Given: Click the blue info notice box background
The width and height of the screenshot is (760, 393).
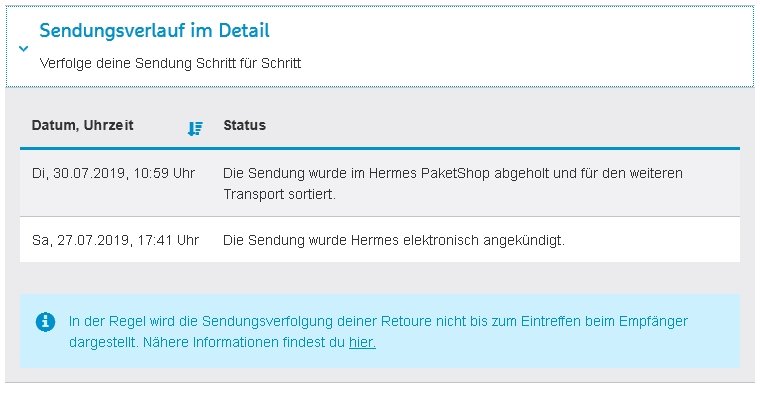Looking at the screenshot, I should point(380,330).
